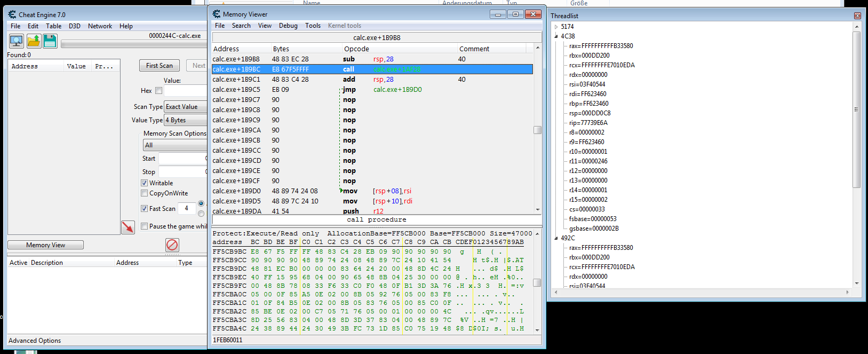Click the save floppy disk icon
The width and height of the screenshot is (868, 354).
coord(50,41)
